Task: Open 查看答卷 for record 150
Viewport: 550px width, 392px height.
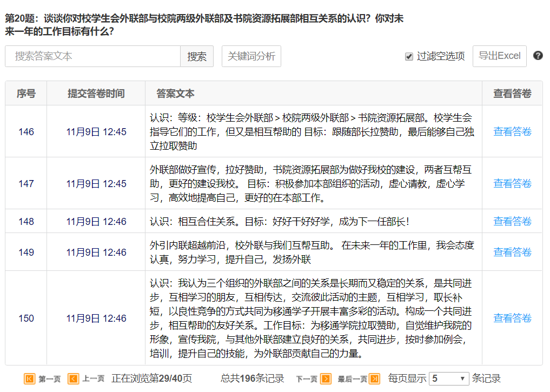Action: tap(512, 318)
